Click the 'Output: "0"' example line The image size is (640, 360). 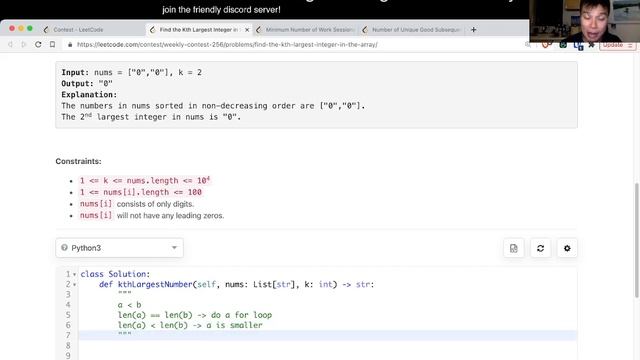coord(87,83)
